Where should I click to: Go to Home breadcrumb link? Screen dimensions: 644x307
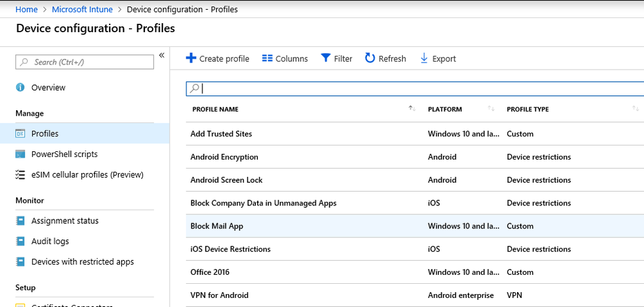26,10
